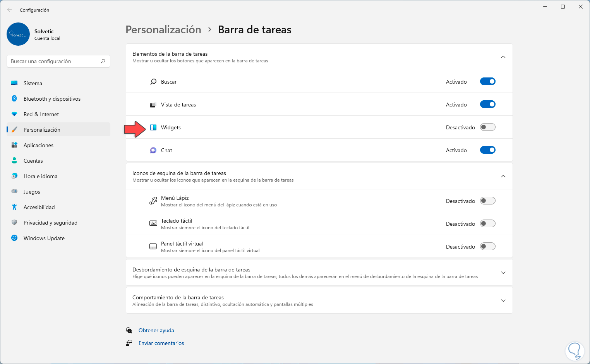
Task: Turn off the Chat toggle
Action: point(487,150)
